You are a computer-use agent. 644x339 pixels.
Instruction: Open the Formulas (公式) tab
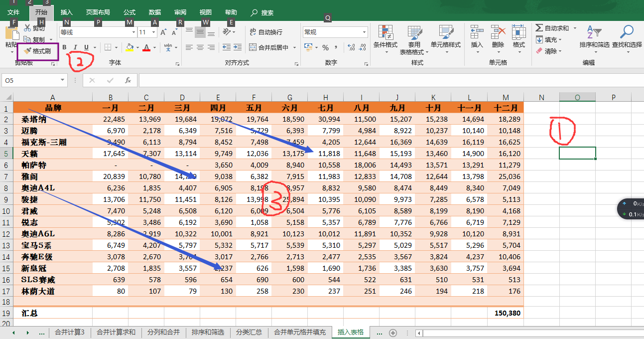[129, 12]
